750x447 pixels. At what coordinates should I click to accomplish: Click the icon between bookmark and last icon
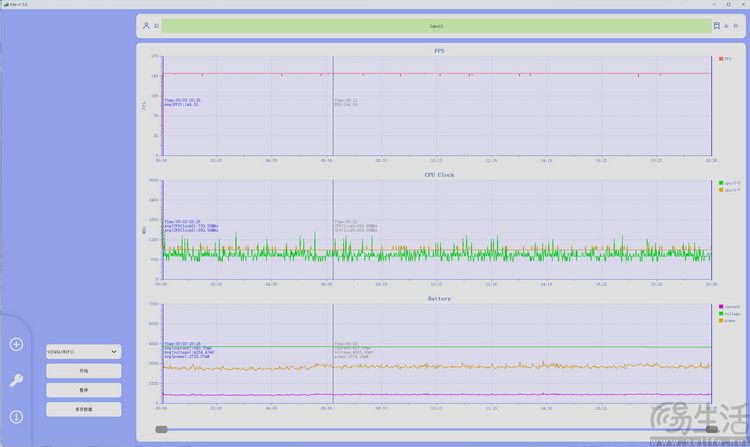pyautogui.click(x=727, y=25)
